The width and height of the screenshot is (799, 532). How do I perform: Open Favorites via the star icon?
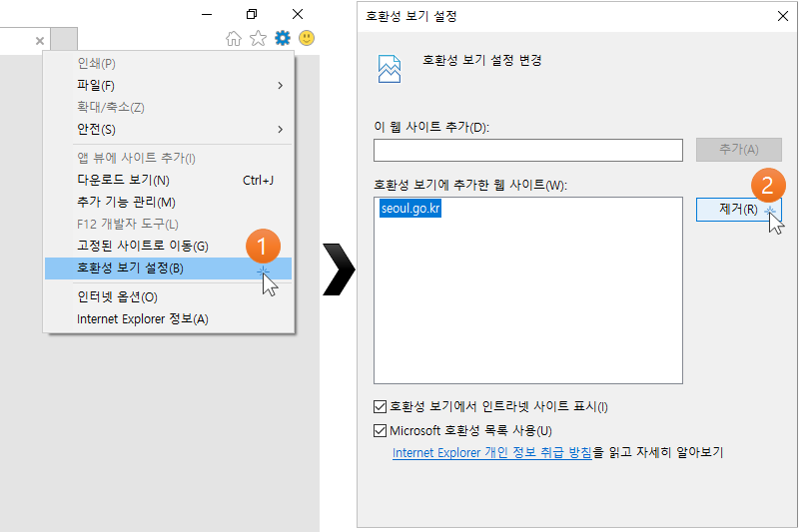pos(258,39)
